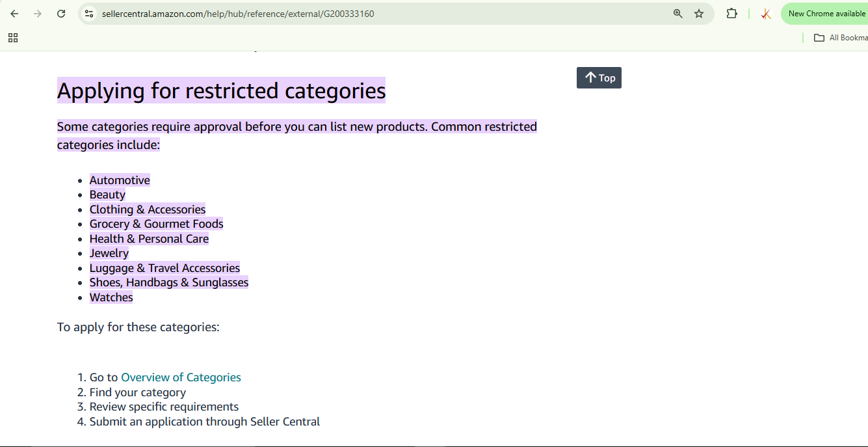Image resolution: width=868 pixels, height=447 pixels.
Task: Click the Health & Personal Care item
Action: [x=149, y=239]
